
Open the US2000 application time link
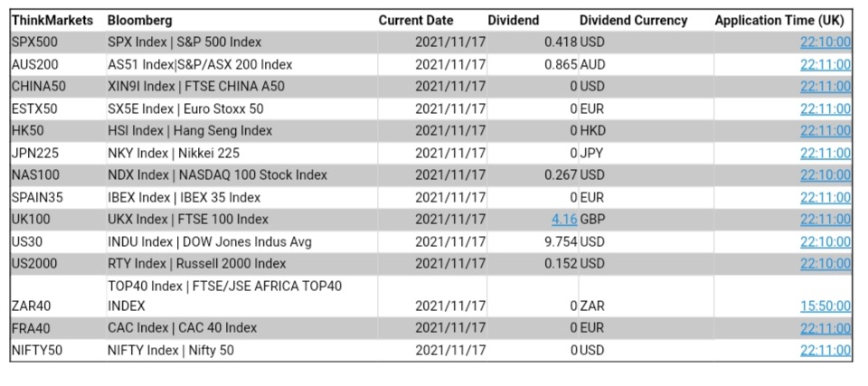point(825,263)
